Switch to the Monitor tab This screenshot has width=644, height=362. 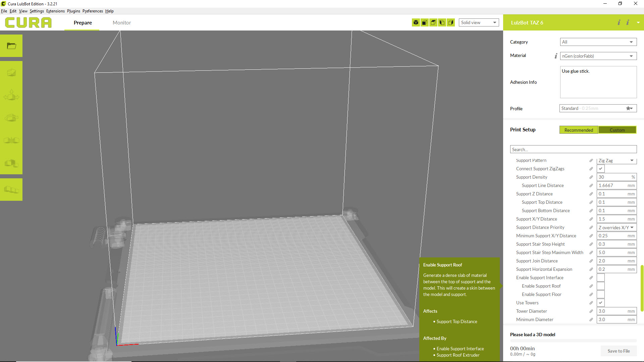coord(122,22)
